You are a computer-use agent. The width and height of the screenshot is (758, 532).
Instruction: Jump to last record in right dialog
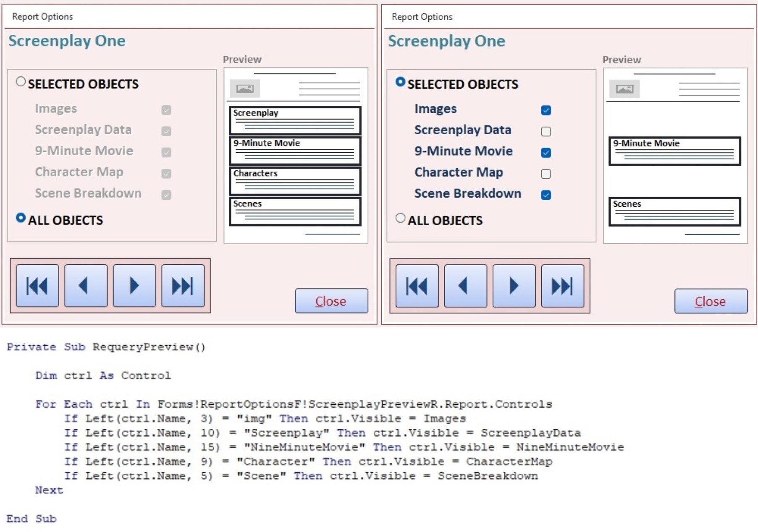click(x=562, y=286)
